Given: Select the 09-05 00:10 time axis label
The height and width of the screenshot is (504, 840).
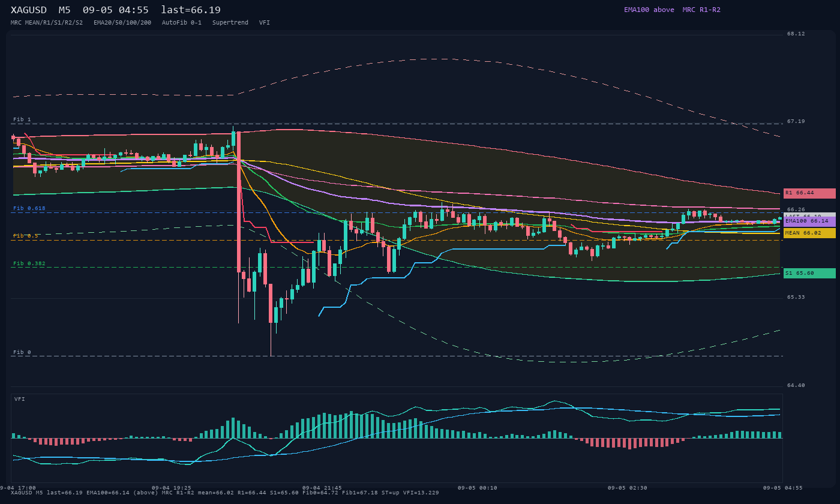Looking at the screenshot, I should (x=478, y=488).
